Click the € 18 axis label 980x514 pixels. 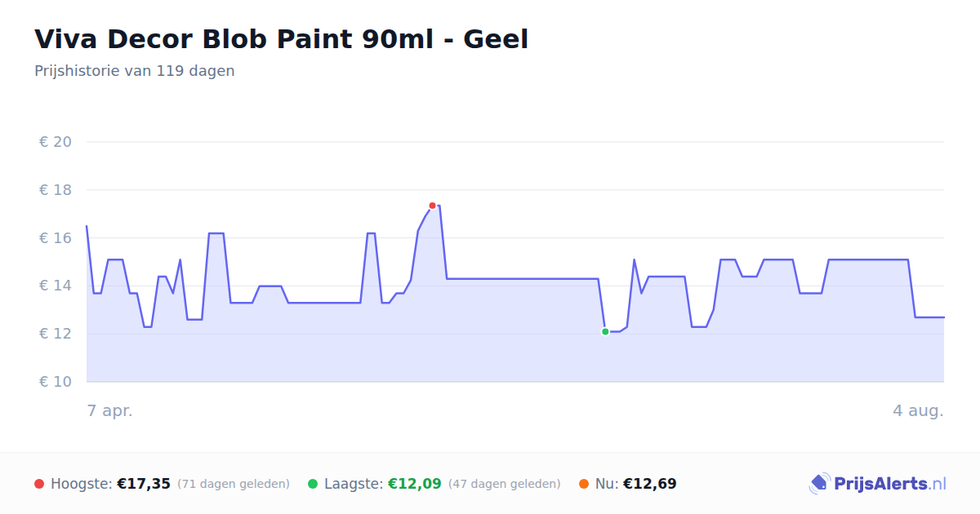[x=56, y=190]
